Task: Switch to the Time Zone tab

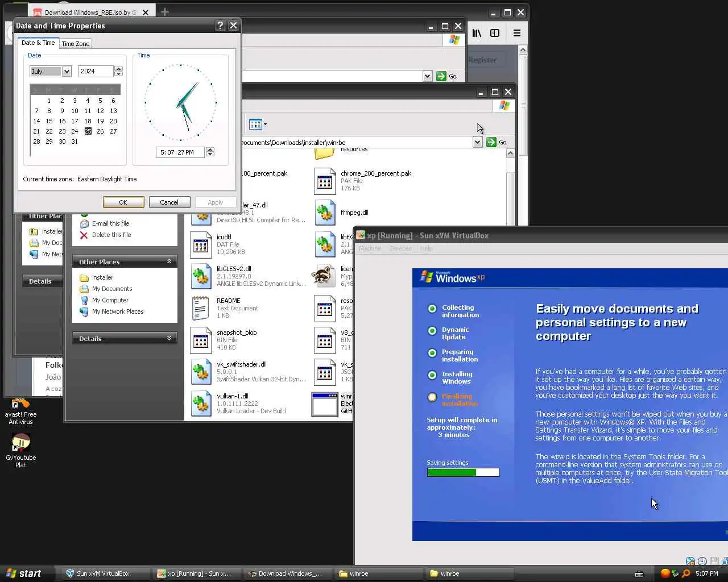Action: coord(75,44)
